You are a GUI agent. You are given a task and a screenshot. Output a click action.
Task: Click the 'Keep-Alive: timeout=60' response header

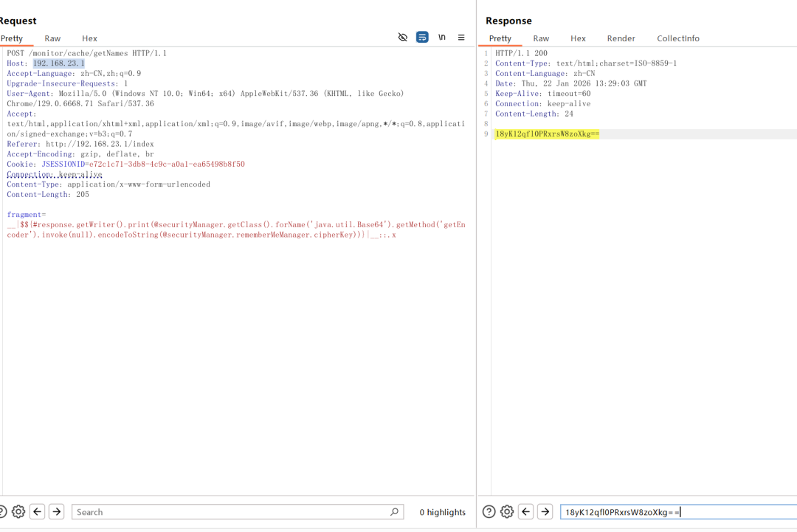(543, 94)
